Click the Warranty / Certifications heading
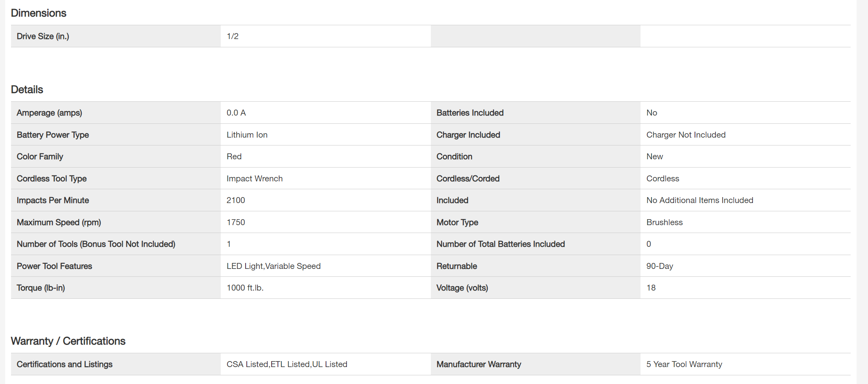 (68, 341)
